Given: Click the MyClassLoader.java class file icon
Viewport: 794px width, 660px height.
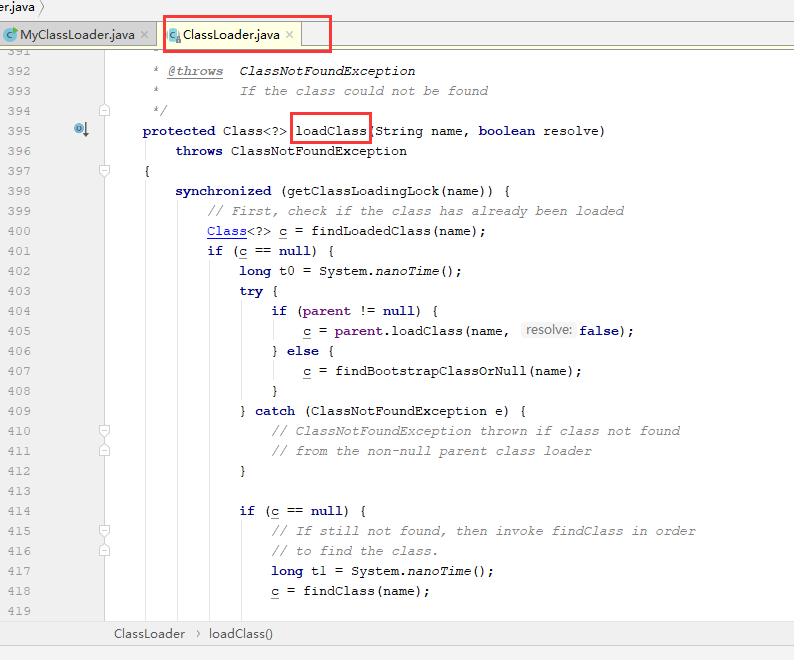Looking at the screenshot, I should click(10, 34).
